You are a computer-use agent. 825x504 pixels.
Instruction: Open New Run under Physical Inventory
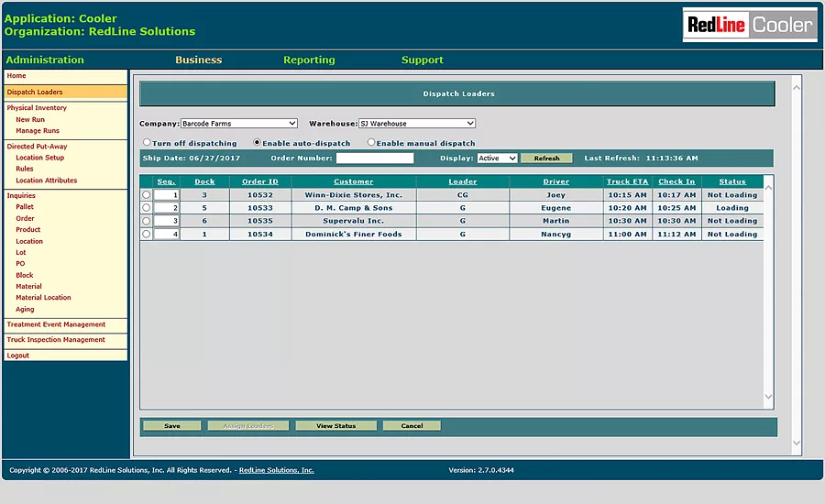coord(30,119)
